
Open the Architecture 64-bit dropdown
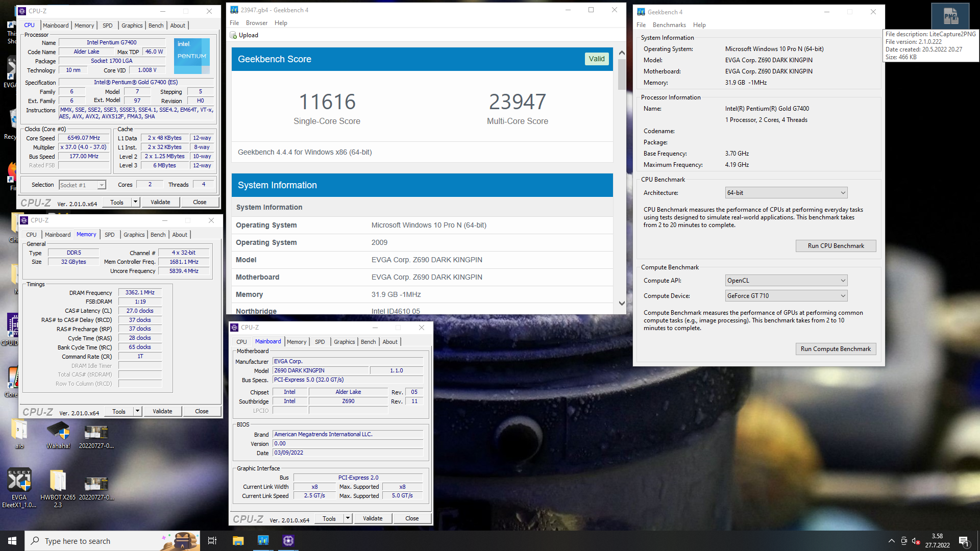[x=786, y=192]
